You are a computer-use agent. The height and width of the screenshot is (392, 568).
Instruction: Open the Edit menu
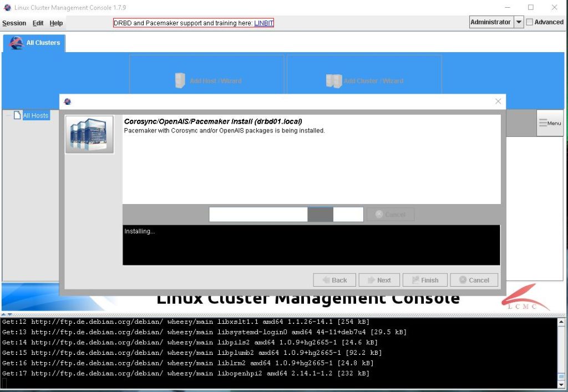[38, 23]
